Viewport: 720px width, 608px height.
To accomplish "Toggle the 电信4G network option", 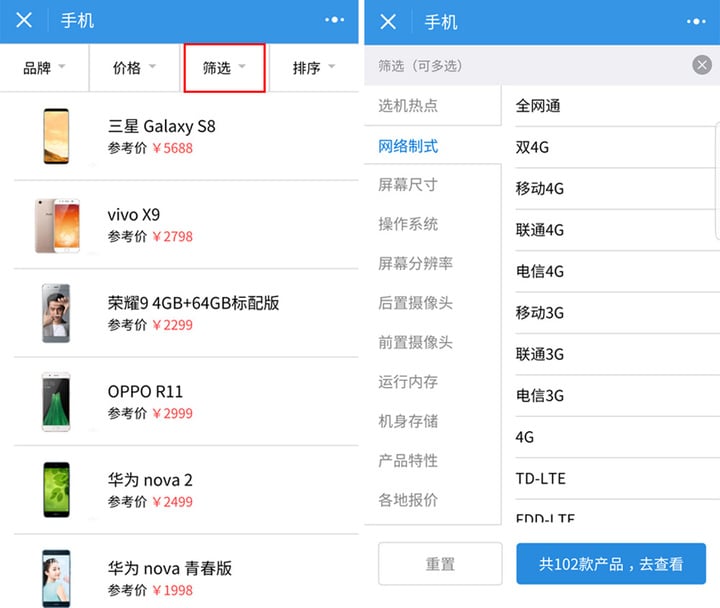I will click(617, 271).
